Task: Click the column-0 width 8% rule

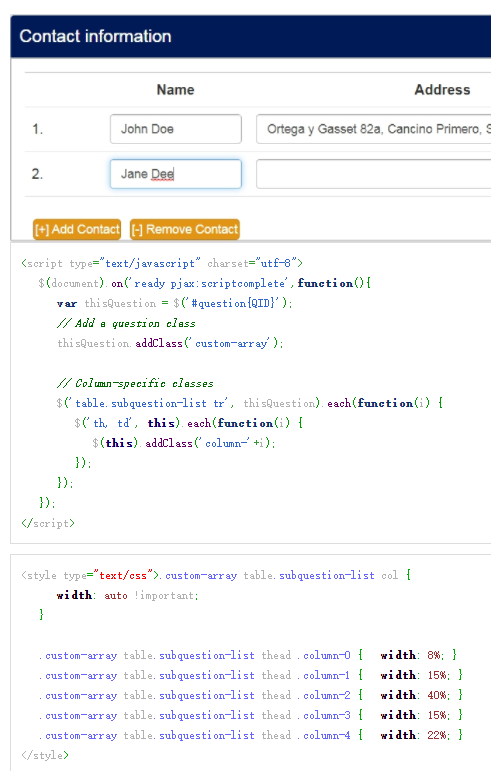Action: click(248, 655)
